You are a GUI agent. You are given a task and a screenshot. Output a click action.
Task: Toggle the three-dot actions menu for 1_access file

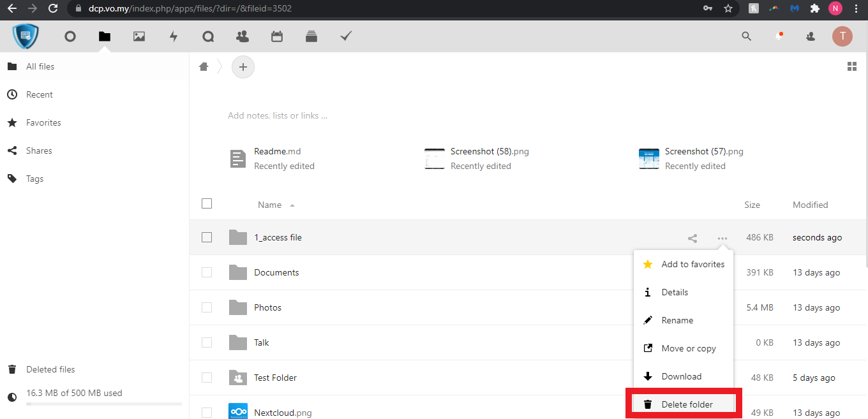click(722, 238)
